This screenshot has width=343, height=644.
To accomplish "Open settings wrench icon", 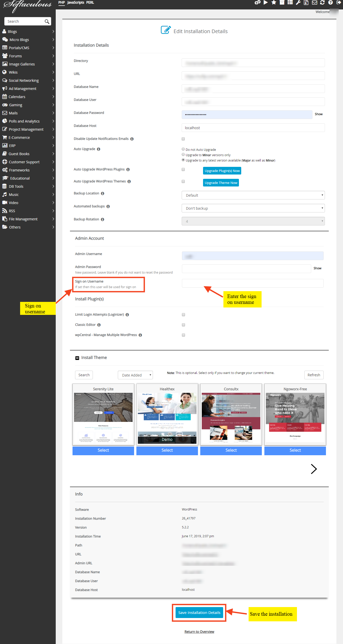I will 298,3.
